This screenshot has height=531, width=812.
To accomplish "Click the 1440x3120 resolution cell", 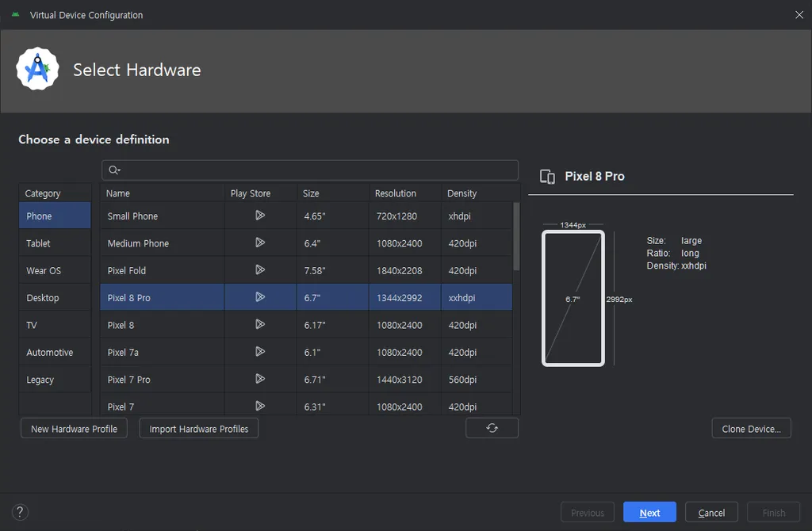I will 405,380.
